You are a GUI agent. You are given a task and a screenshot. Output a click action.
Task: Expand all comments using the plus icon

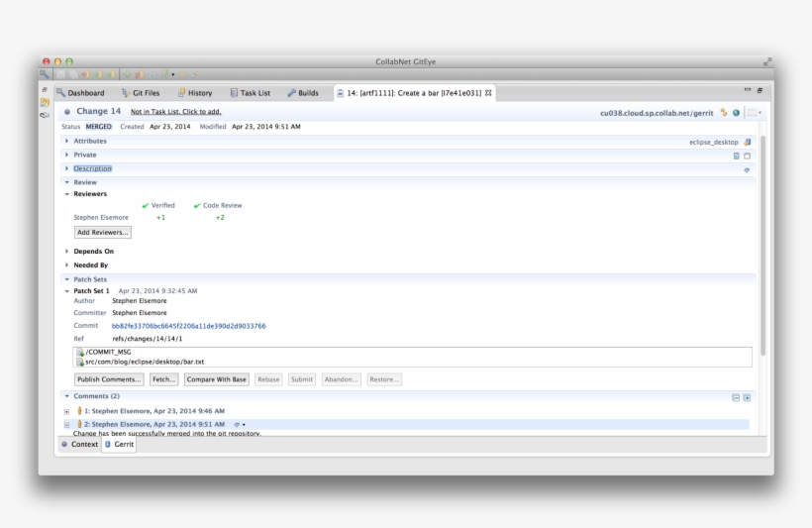pyautogui.click(x=747, y=397)
